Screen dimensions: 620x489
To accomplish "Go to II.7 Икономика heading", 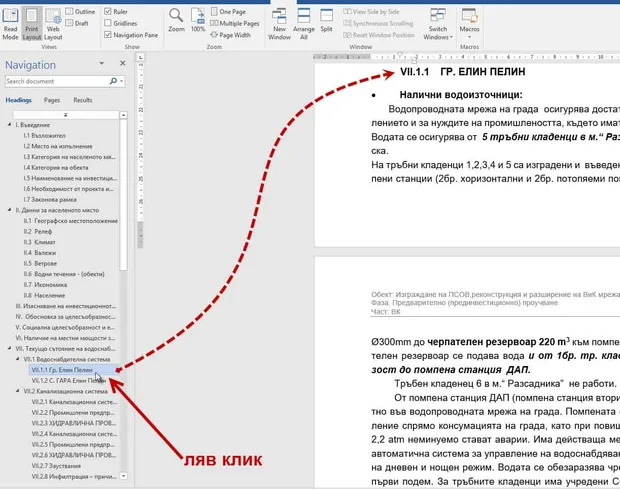I will (45, 285).
